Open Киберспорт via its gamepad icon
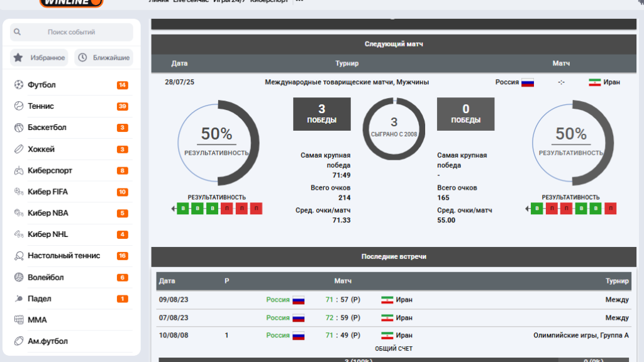This screenshot has height=362, width=644. (x=18, y=170)
